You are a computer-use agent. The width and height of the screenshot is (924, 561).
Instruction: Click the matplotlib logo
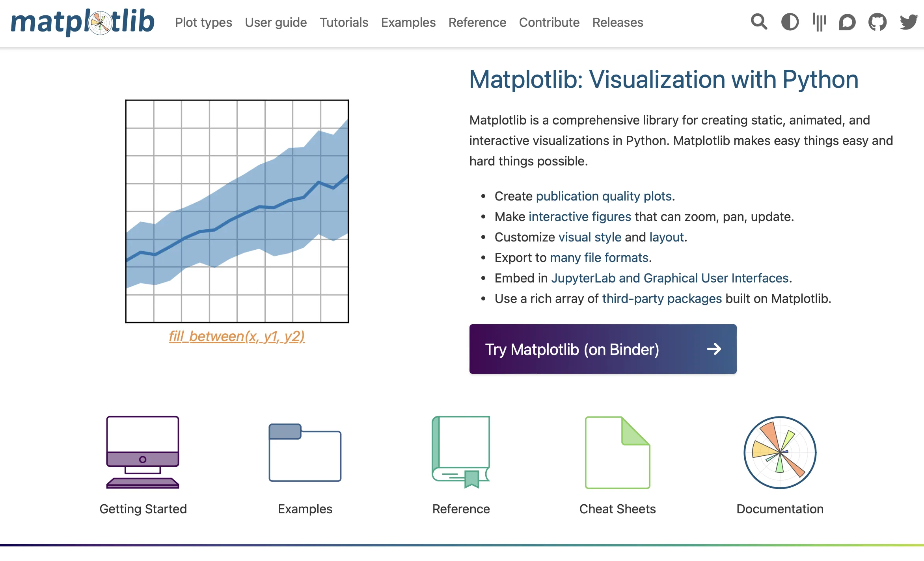coord(83,22)
